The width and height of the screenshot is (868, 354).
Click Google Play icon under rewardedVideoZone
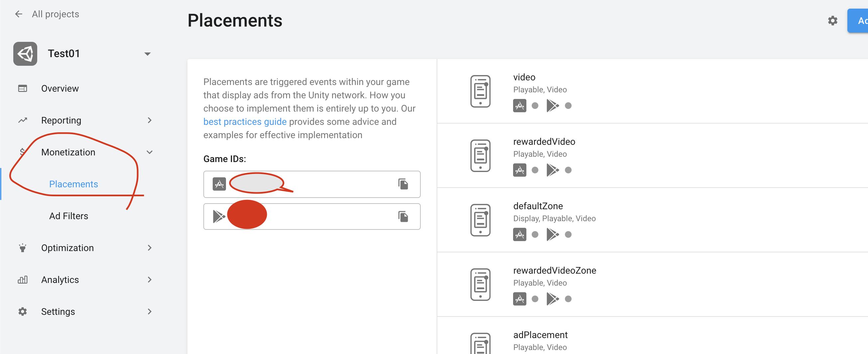point(553,299)
